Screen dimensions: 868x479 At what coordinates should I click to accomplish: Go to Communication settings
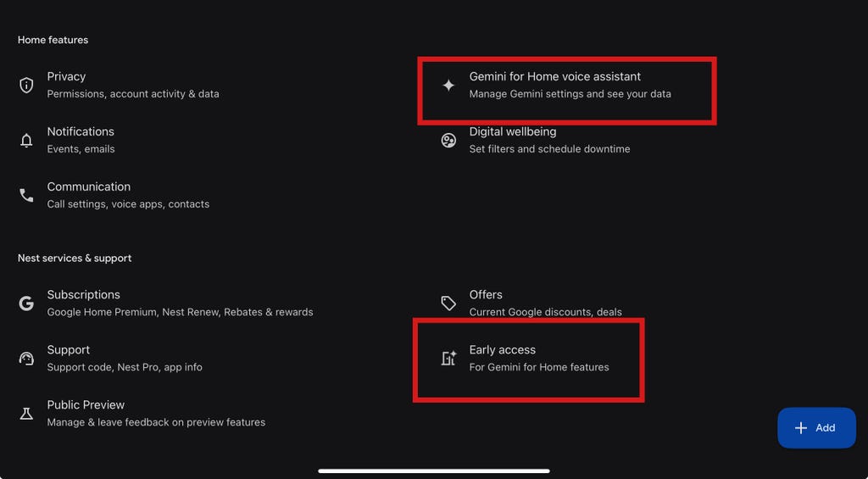[128, 195]
